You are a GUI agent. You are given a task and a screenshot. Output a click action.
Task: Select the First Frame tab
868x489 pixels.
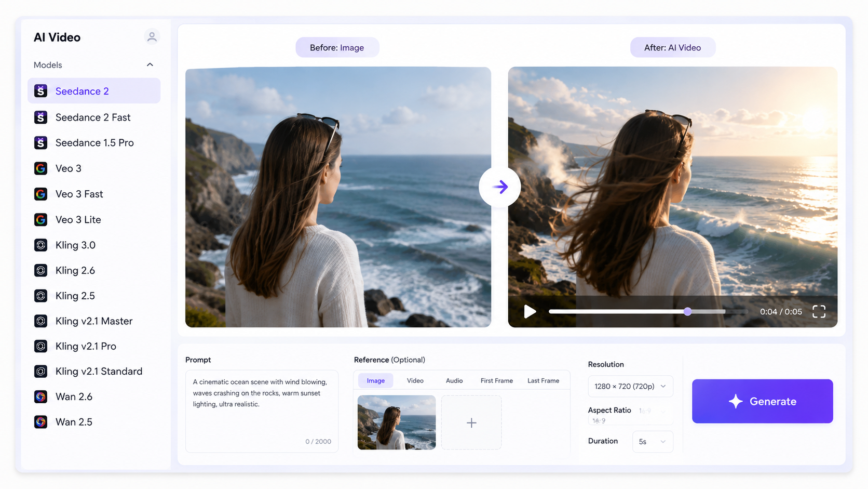point(497,381)
